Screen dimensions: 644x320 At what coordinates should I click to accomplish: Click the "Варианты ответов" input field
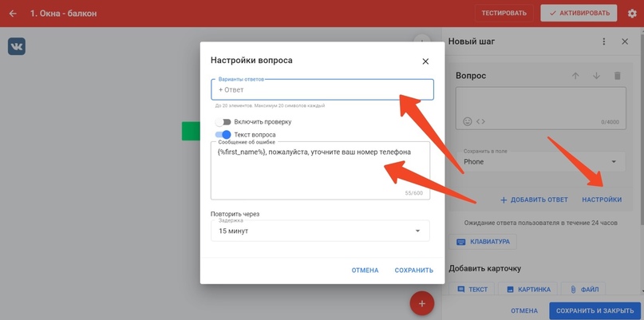coord(322,90)
